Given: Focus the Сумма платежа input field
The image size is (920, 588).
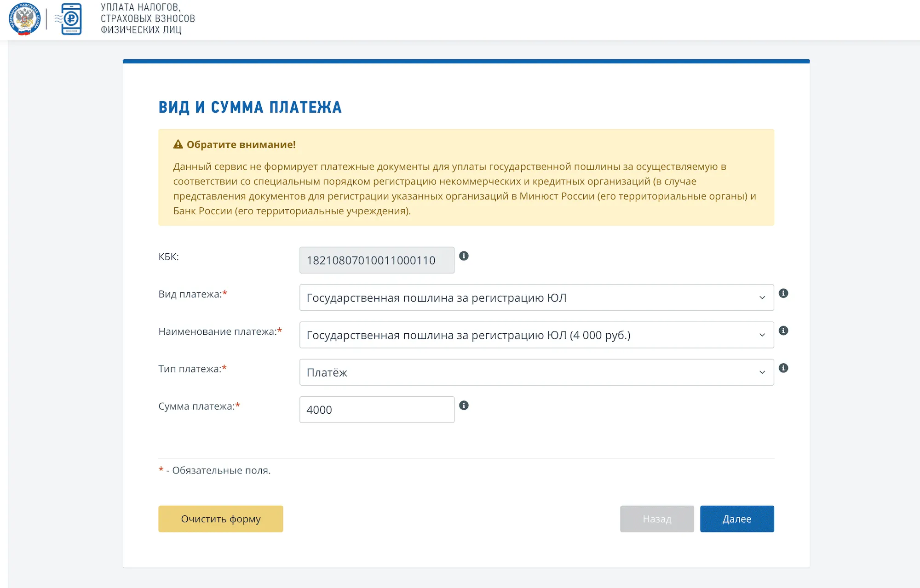Looking at the screenshot, I should [376, 410].
